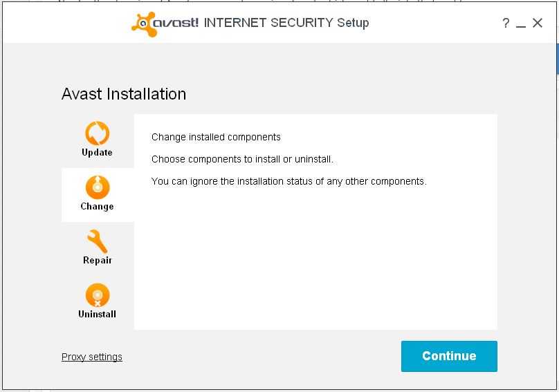Click the orange avast! logo blob

(144, 24)
